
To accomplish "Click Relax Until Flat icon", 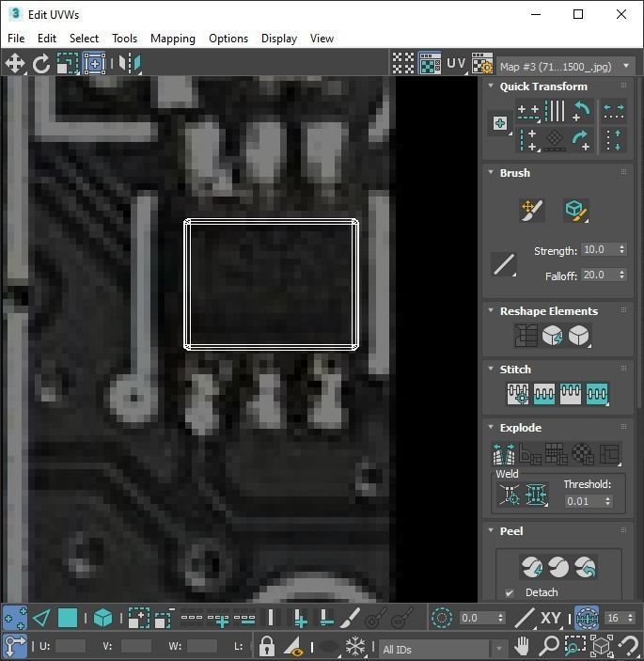I will [x=552, y=336].
